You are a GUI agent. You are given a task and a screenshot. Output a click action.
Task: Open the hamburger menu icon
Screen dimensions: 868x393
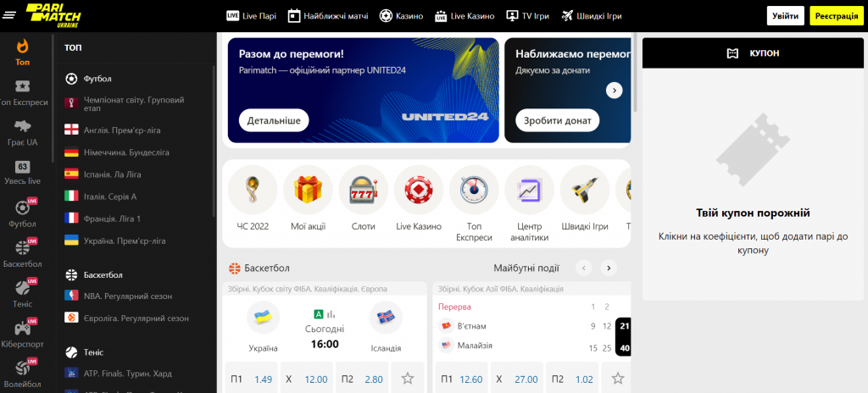9,16
